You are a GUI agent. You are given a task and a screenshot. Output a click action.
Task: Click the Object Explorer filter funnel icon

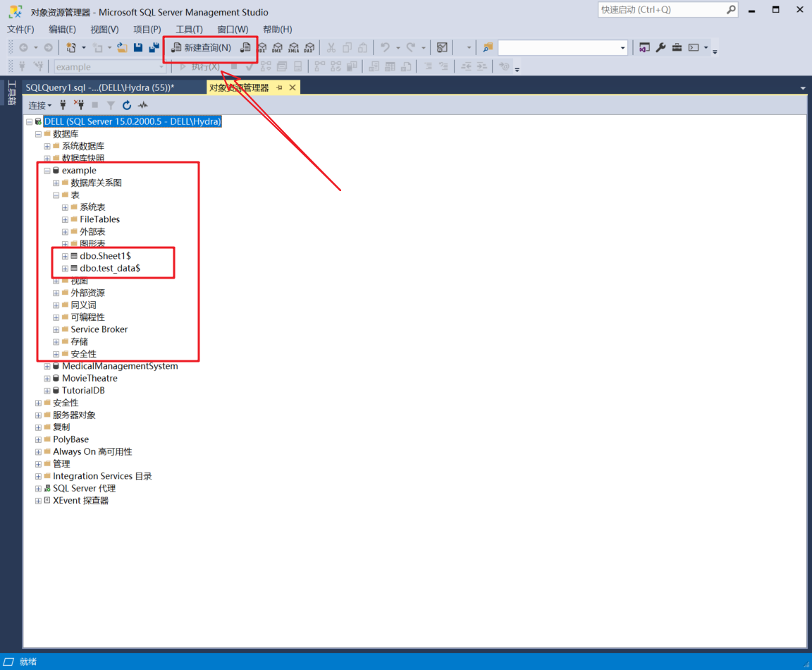(111, 105)
